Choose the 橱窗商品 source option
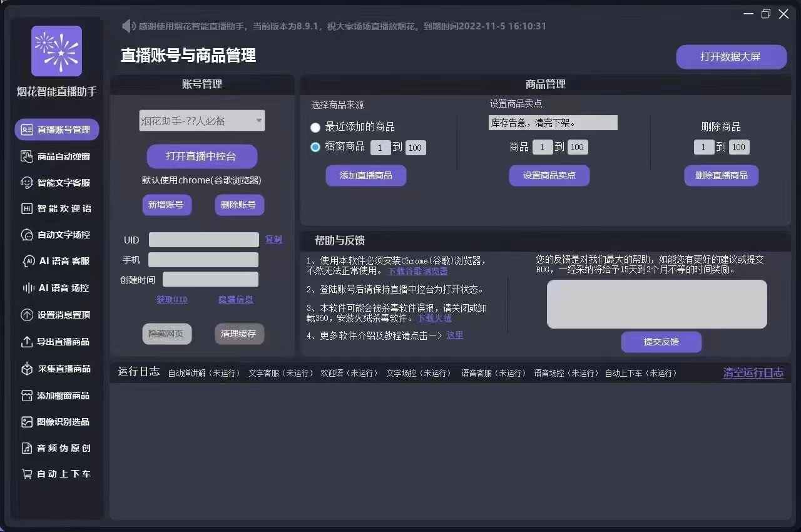801x532 pixels. [315, 147]
